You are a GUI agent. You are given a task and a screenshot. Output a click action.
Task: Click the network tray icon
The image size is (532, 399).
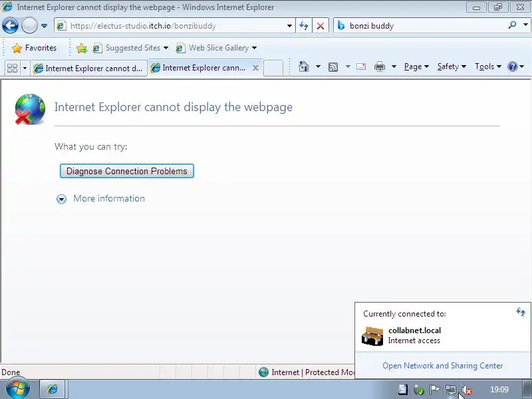point(451,390)
